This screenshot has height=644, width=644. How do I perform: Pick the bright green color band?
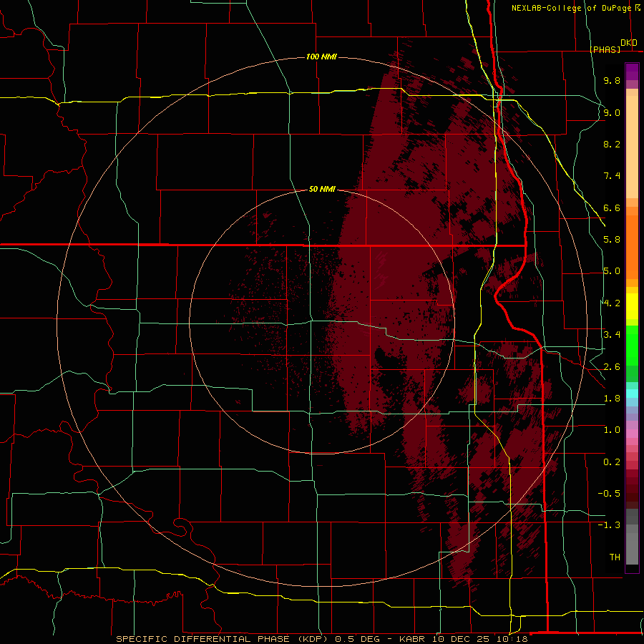(632, 345)
